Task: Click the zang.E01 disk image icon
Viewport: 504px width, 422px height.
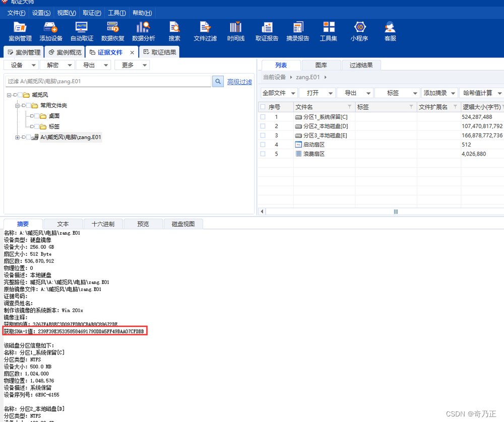Action: (x=35, y=137)
